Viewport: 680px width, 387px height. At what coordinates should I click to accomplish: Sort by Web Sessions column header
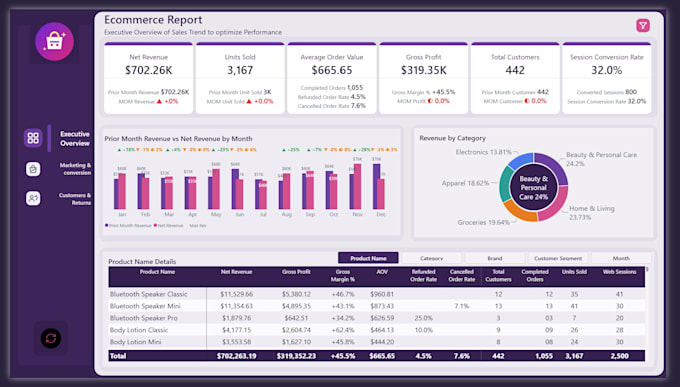619,272
